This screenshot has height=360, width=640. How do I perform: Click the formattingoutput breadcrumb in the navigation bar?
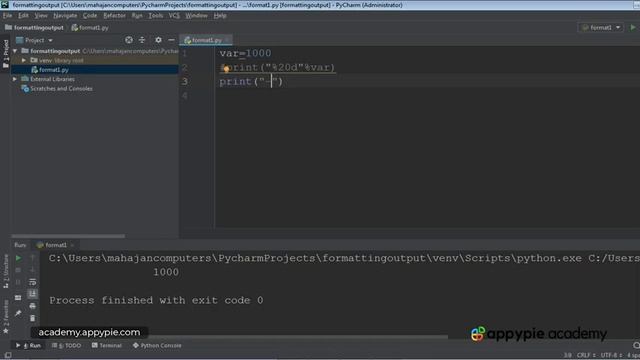coord(34,28)
